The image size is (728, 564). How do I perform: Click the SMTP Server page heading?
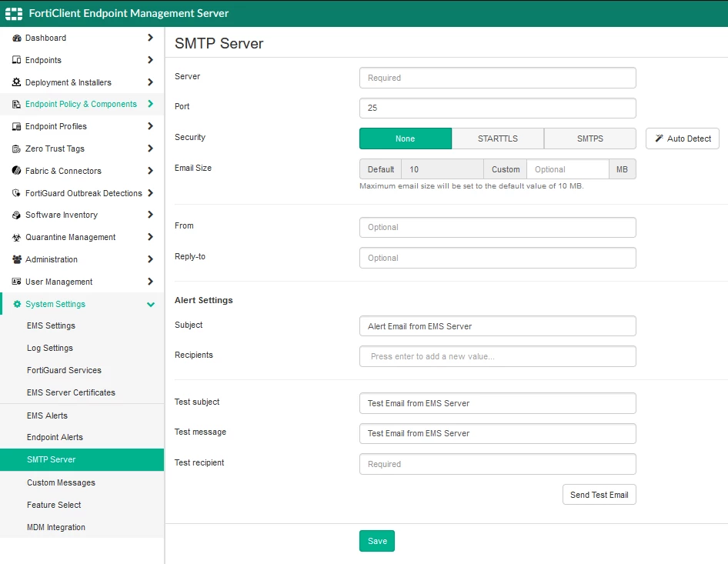219,43
